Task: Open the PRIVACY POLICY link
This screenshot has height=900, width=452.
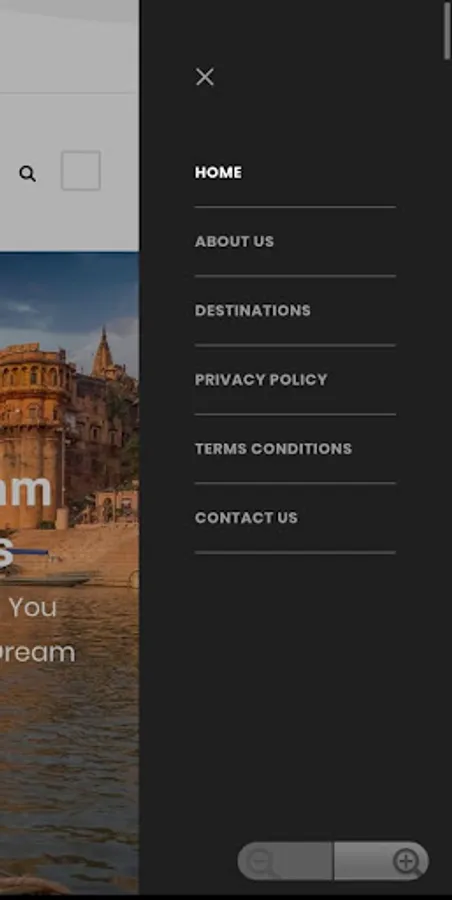Action: (x=261, y=379)
